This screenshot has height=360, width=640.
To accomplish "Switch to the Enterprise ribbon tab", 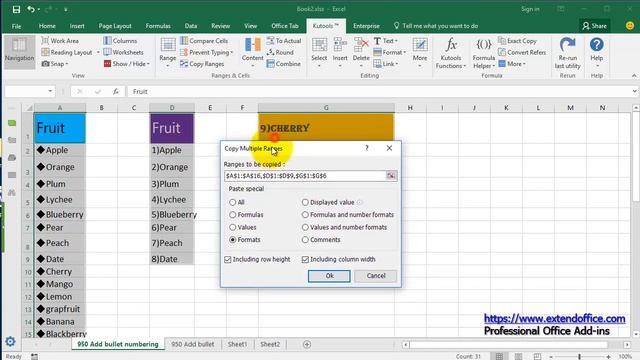I will coord(366,26).
